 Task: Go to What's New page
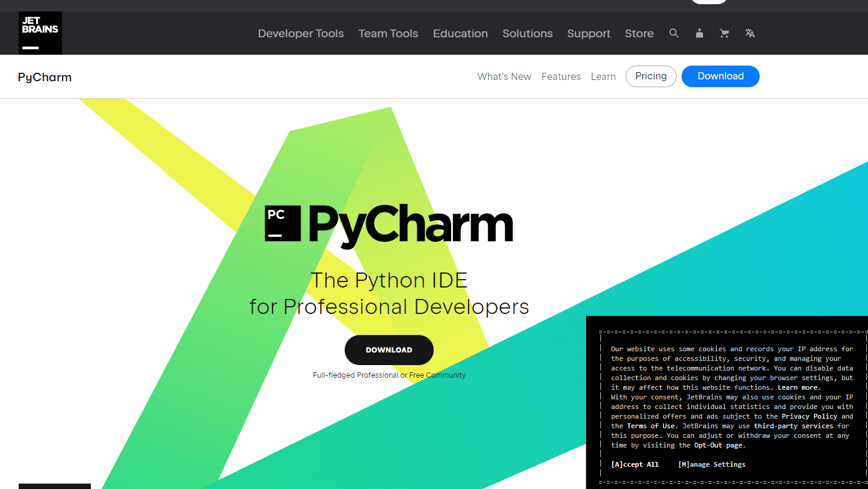pyautogui.click(x=504, y=76)
